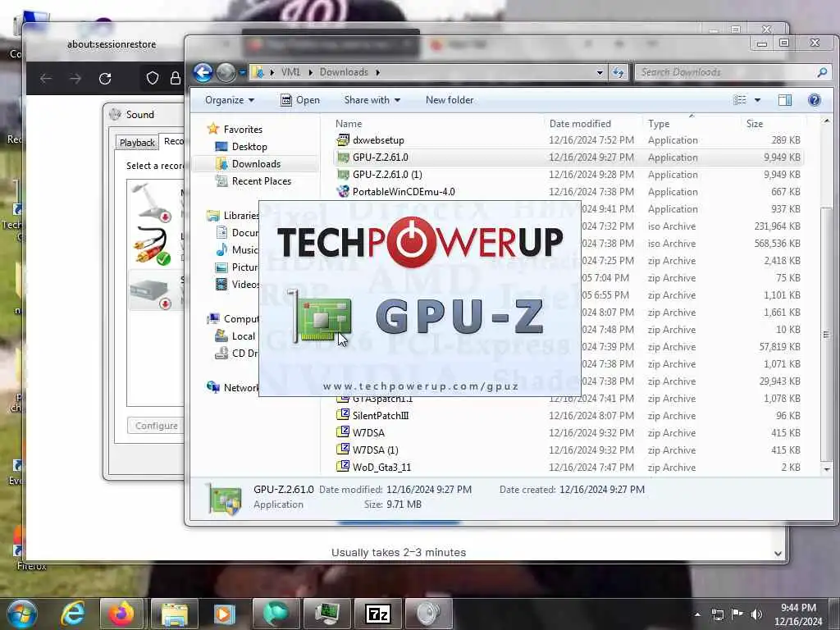This screenshot has height=630, width=840.
Task: Open Recent Places in navigation pane
Action: coord(262,181)
